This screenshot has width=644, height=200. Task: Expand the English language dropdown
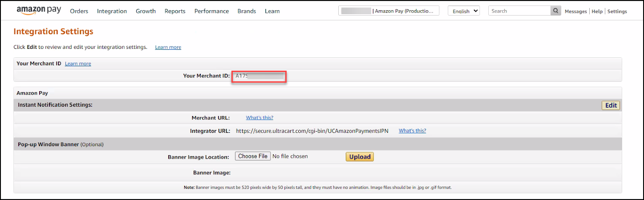[x=464, y=11]
